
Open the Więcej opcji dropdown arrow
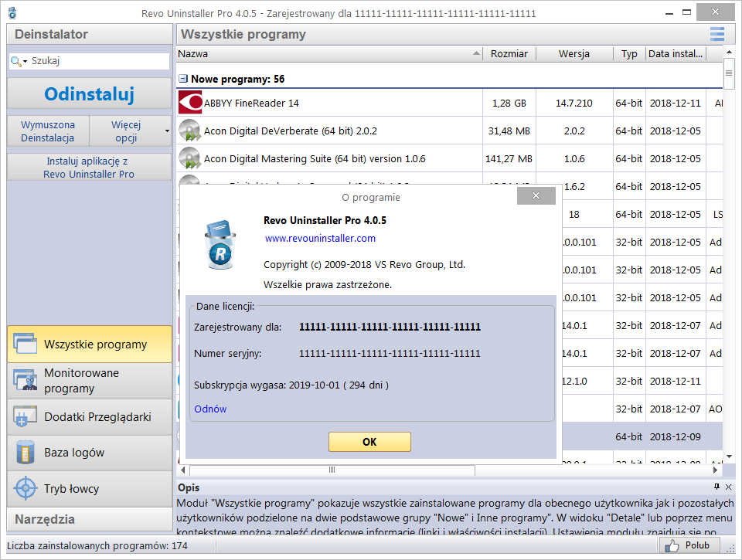click(167, 131)
